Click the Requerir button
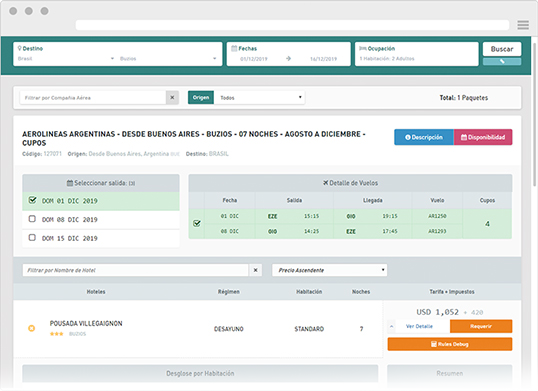Screen dimensions: 538x391 (481, 327)
